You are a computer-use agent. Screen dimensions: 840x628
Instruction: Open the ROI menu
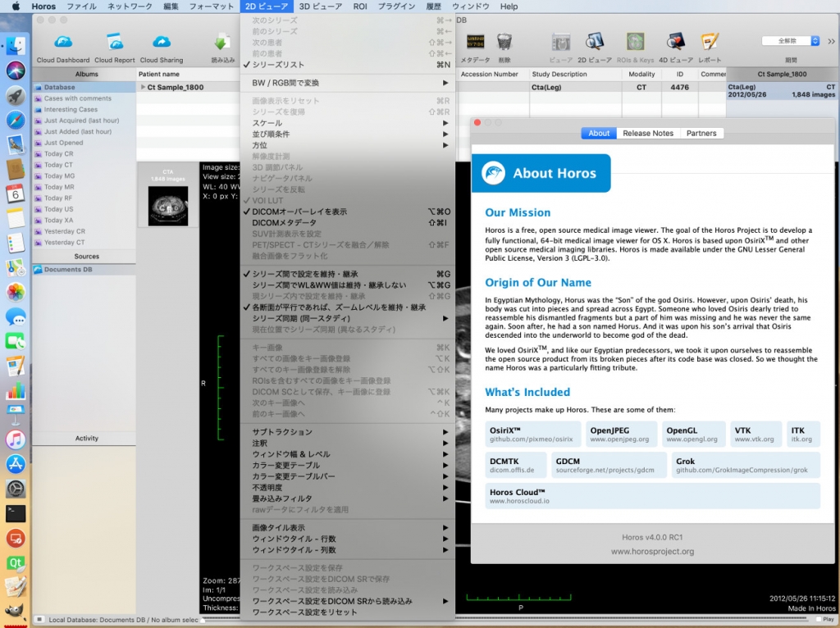(x=360, y=7)
